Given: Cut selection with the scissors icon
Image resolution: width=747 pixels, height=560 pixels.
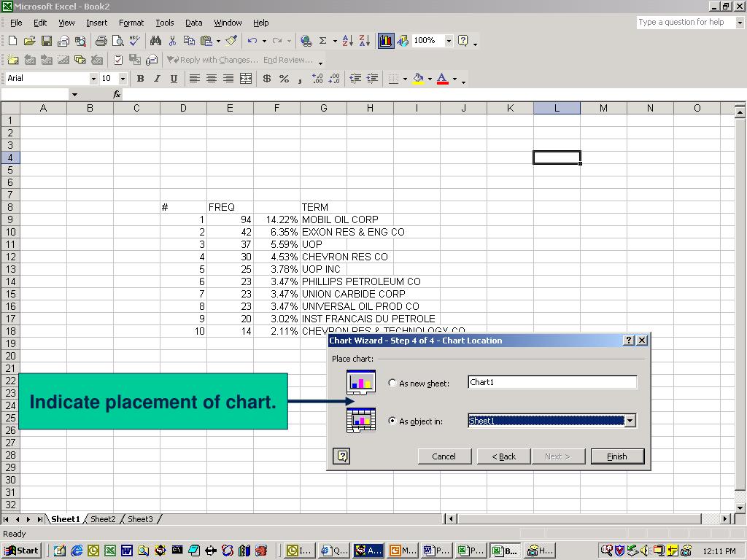Looking at the screenshot, I should coord(172,41).
